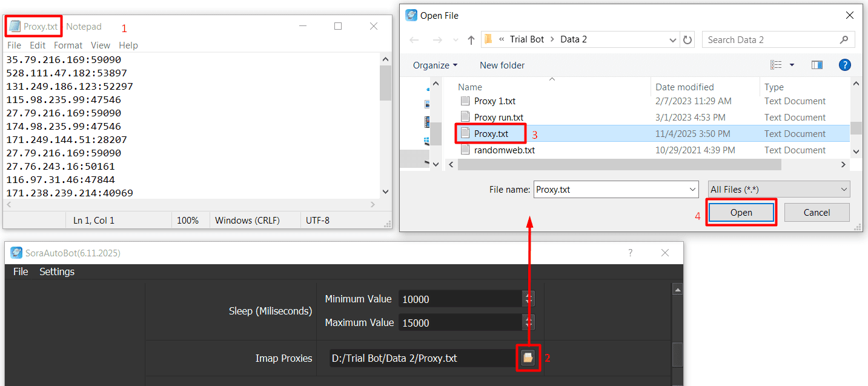Click the refresh icon beside the address bar
This screenshot has height=386, width=868.
pyautogui.click(x=688, y=39)
